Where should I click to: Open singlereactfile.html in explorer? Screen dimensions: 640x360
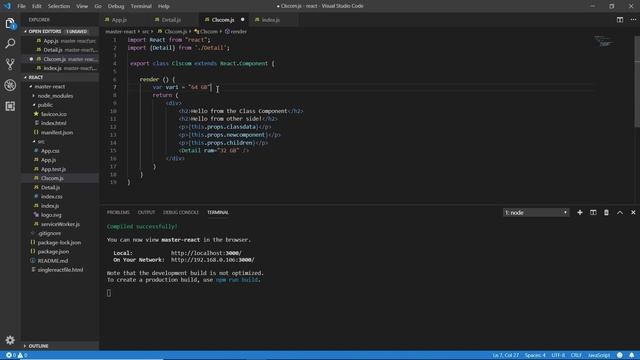60,270
